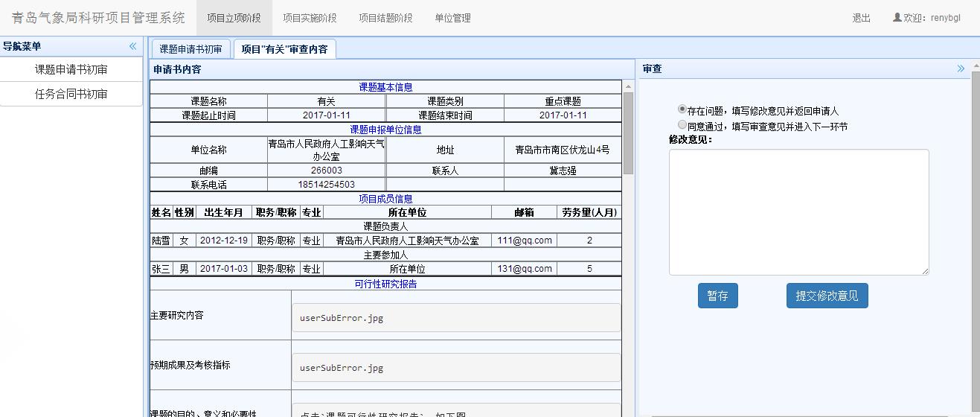Click 预期成果及考核指标 userSubError.jpg field

(x=456, y=368)
